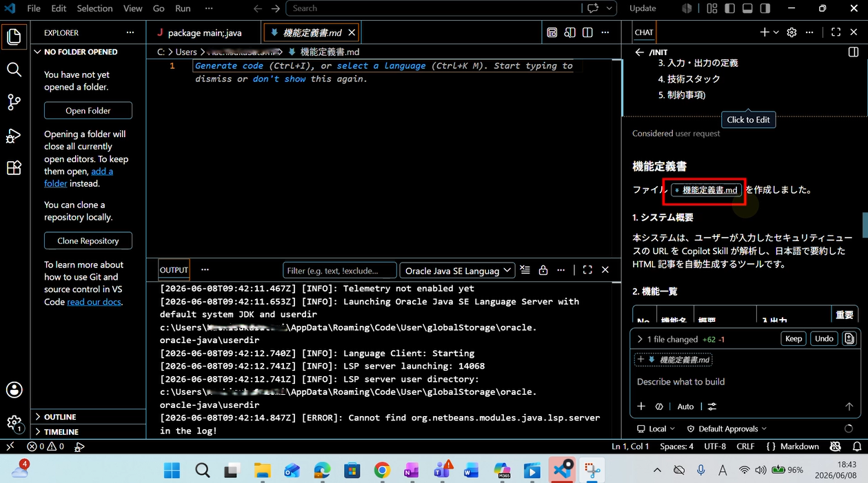This screenshot has height=483, width=868.
Task: Click the 'Generate code' inline link
Action: click(x=229, y=65)
